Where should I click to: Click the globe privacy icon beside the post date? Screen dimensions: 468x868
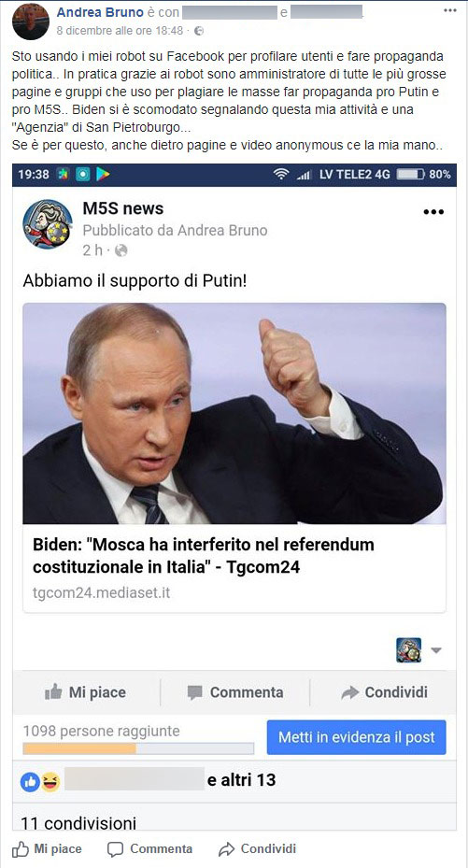pos(199,31)
